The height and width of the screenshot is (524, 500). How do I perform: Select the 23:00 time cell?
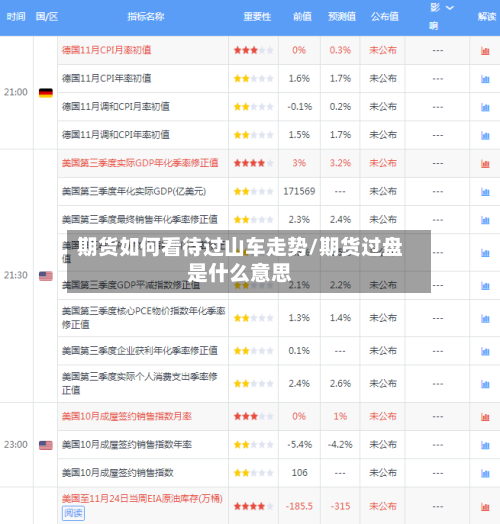[16, 445]
